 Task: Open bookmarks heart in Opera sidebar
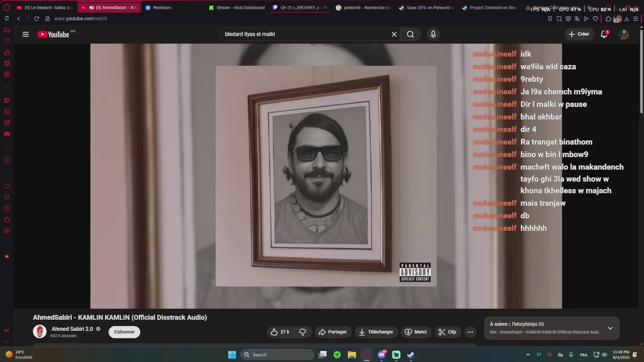(x=7, y=186)
